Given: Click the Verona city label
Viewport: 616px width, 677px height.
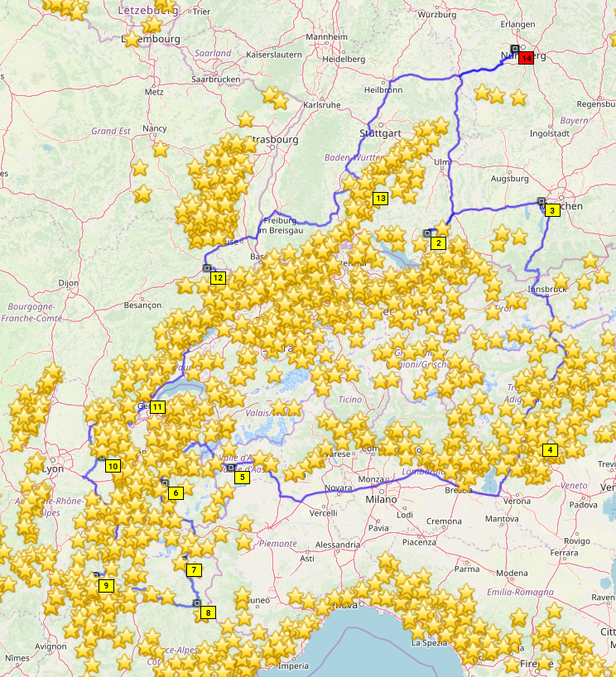Looking at the screenshot, I should [x=517, y=501].
